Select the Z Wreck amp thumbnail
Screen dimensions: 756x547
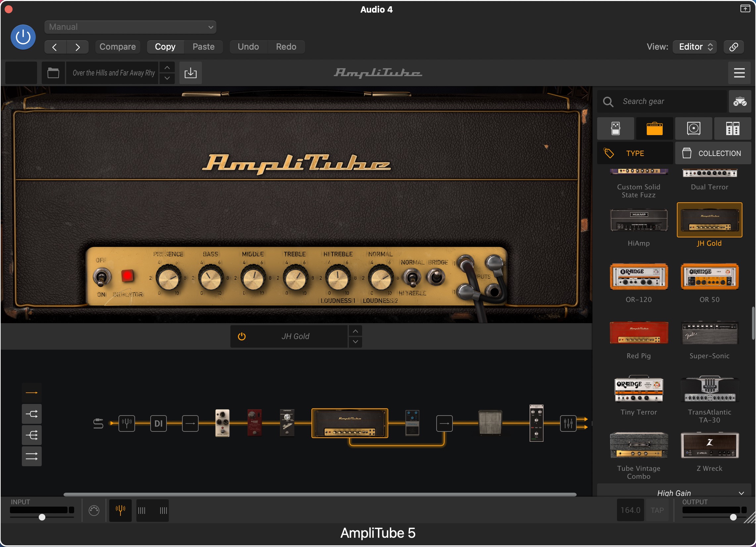point(709,445)
